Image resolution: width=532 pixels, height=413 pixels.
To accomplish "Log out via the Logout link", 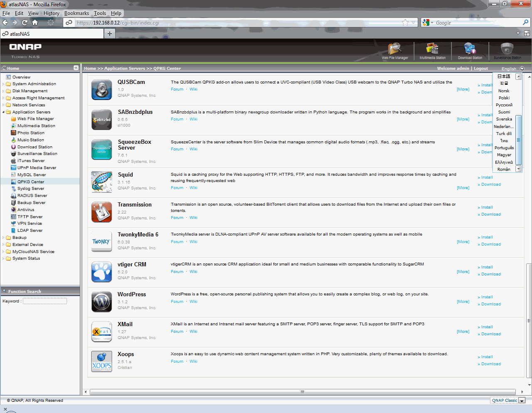I will 481,69.
